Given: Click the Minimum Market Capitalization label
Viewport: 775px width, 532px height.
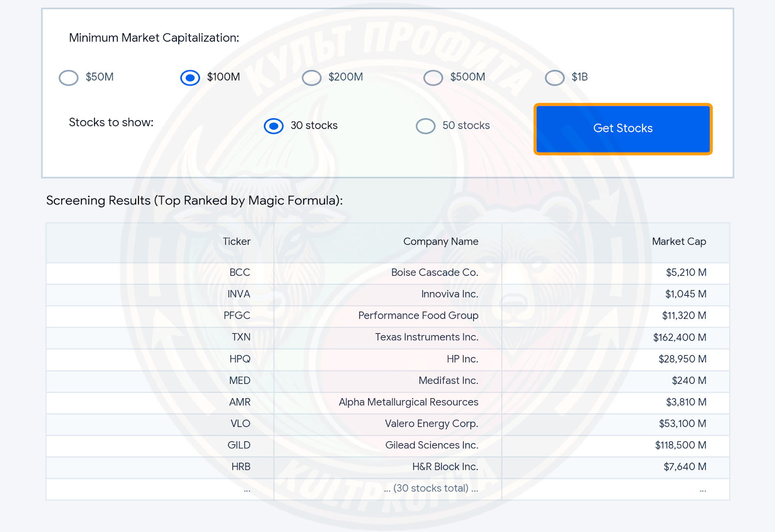Looking at the screenshot, I should 154,38.
